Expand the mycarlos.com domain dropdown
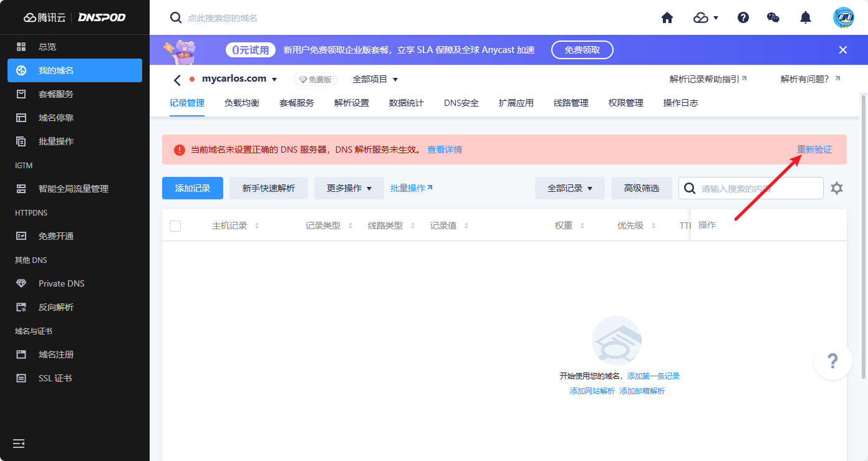This screenshot has width=868, height=461. [274, 80]
